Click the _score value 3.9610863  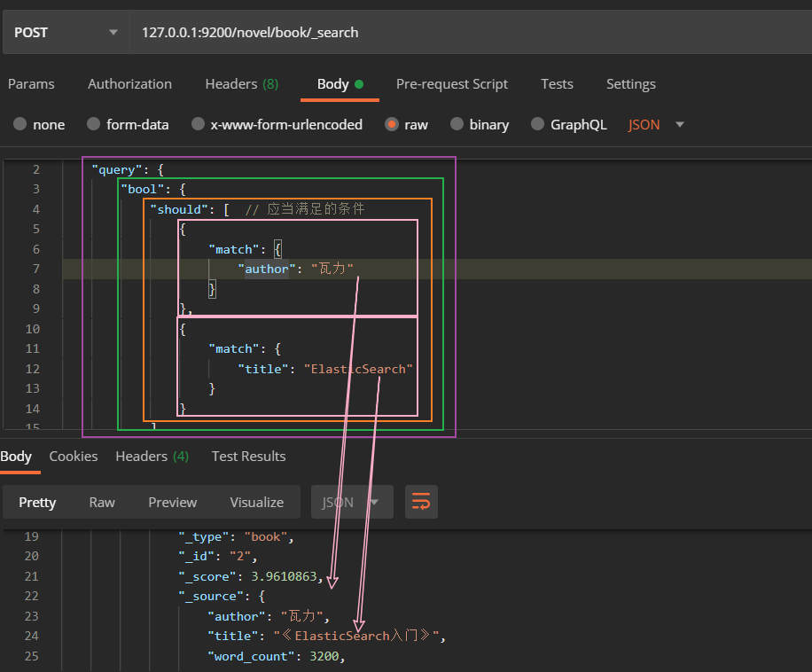coord(284,576)
